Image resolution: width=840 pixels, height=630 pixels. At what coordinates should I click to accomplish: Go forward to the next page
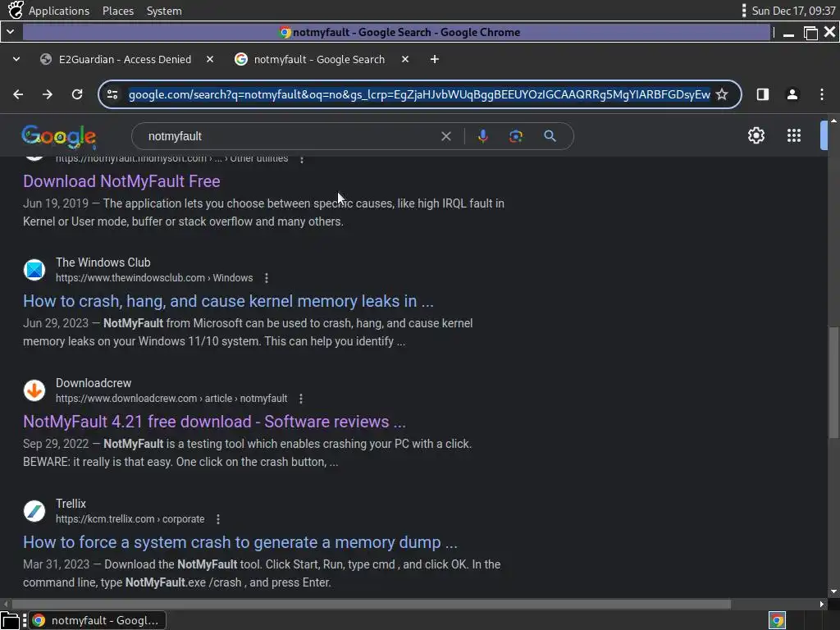[x=48, y=94]
